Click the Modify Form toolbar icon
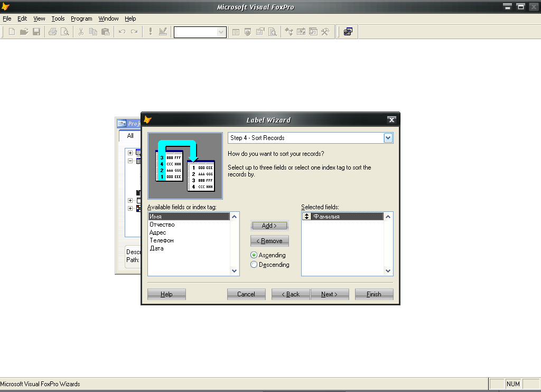This screenshot has width=541, height=392. pyautogui.click(x=163, y=32)
